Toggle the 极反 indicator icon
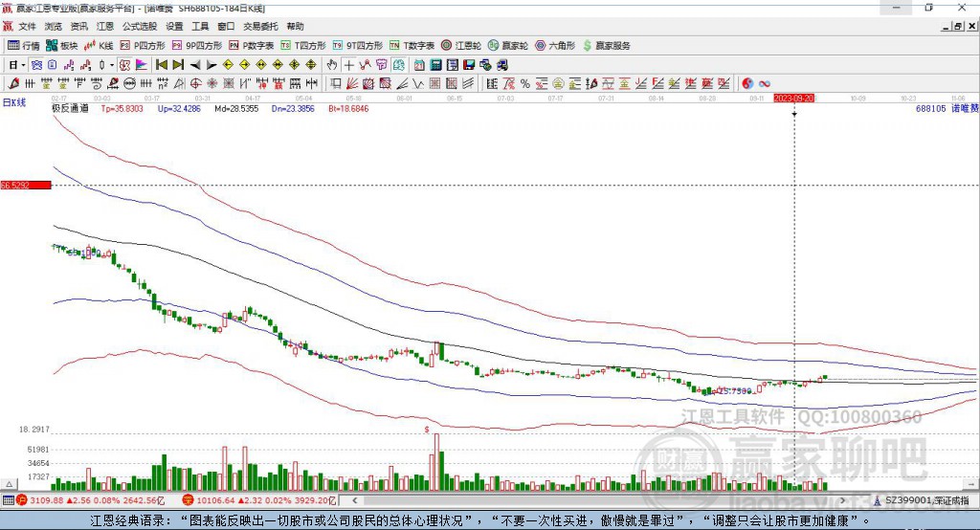This screenshot has height=530, width=980. [125, 65]
